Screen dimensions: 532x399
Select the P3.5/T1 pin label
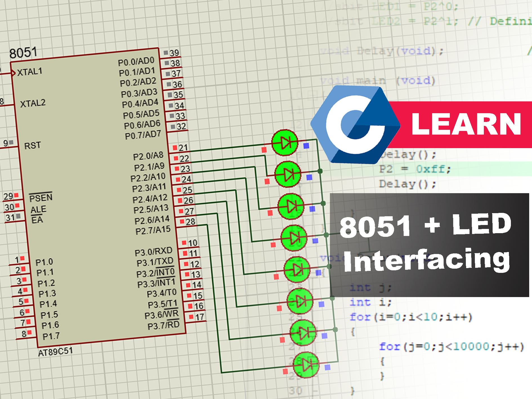[x=163, y=304]
